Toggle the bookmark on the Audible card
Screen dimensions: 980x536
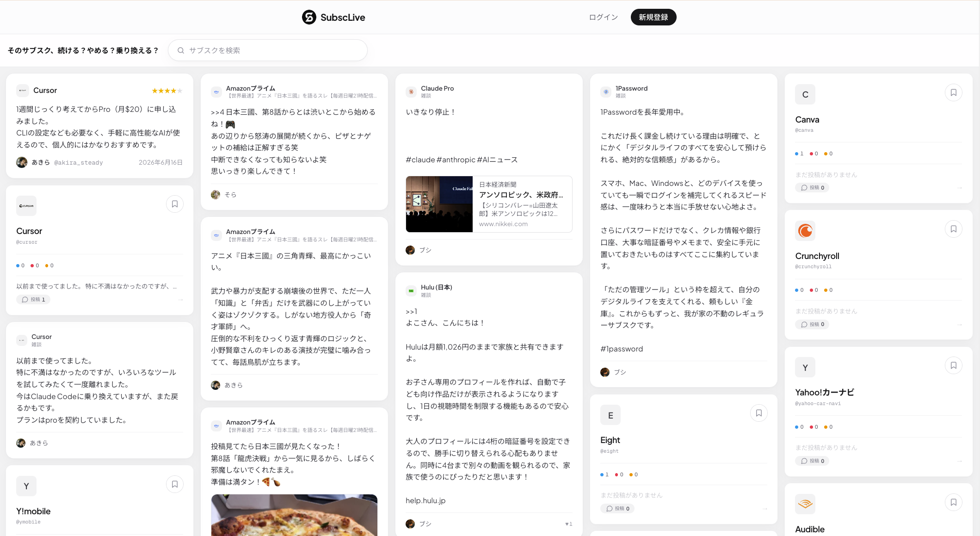tap(954, 502)
